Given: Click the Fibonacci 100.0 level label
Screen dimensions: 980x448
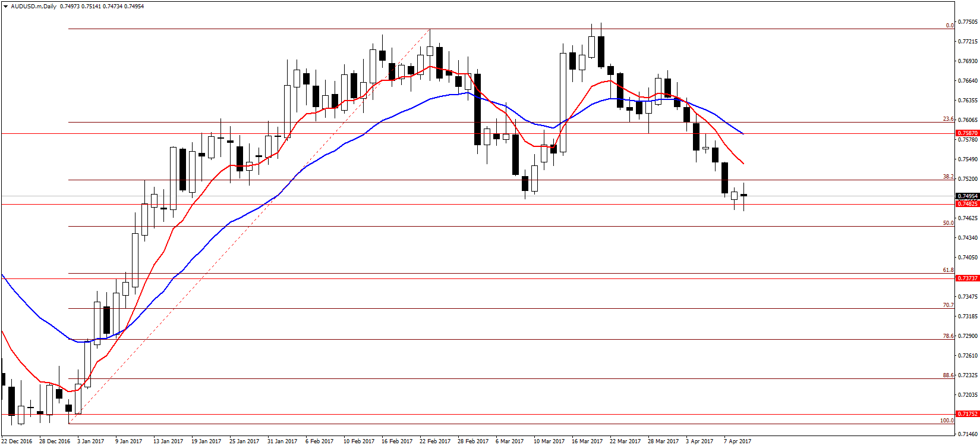Looking at the screenshot, I should (x=947, y=421).
